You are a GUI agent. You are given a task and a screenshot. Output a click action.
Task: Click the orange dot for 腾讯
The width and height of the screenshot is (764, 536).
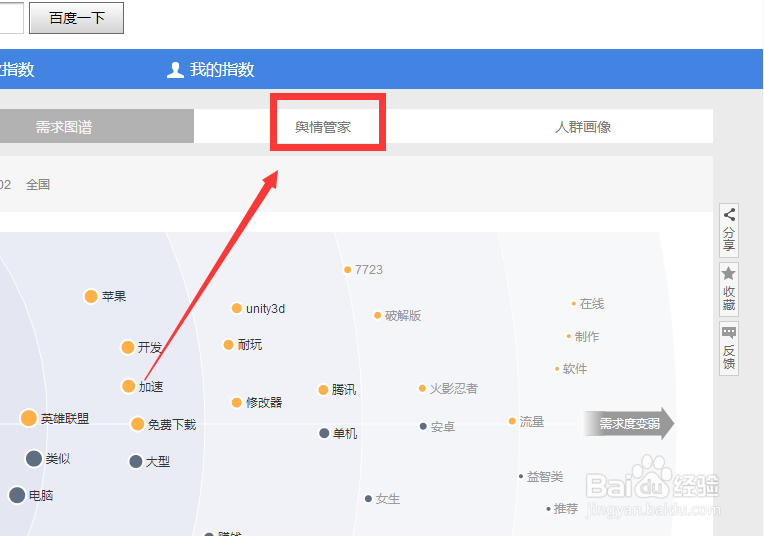pos(323,390)
